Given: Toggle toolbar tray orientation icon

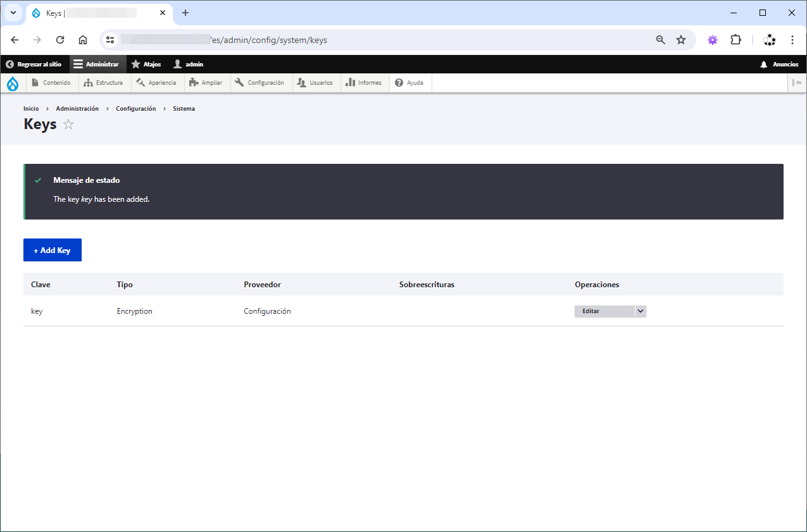Looking at the screenshot, I should [x=798, y=83].
